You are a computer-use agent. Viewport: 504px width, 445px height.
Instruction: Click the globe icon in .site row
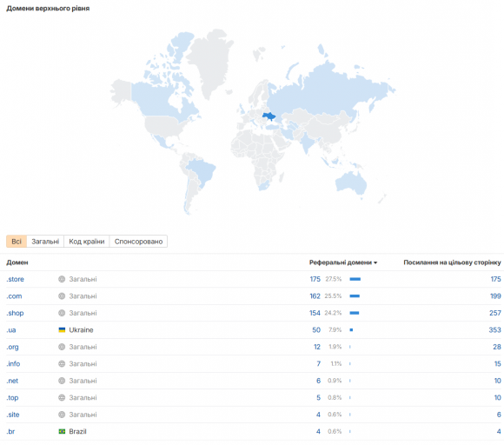point(62,415)
